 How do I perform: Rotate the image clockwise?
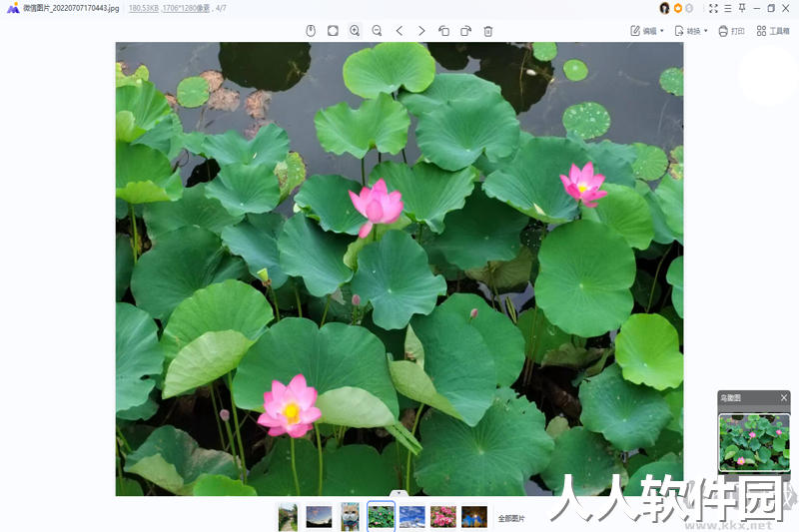pos(465,31)
